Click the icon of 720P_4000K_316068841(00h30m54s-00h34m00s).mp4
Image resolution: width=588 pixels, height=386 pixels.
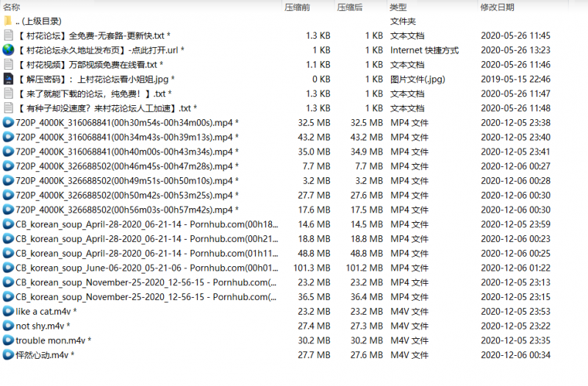(8, 123)
